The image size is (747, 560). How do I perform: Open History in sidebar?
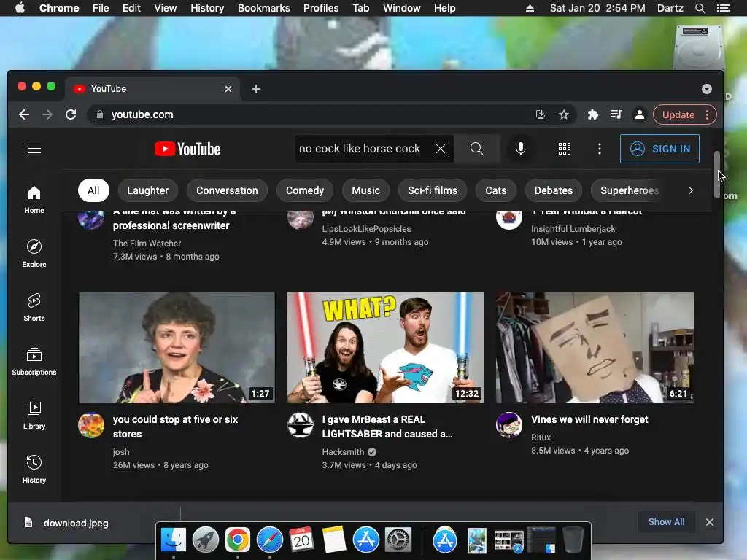coord(34,470)
